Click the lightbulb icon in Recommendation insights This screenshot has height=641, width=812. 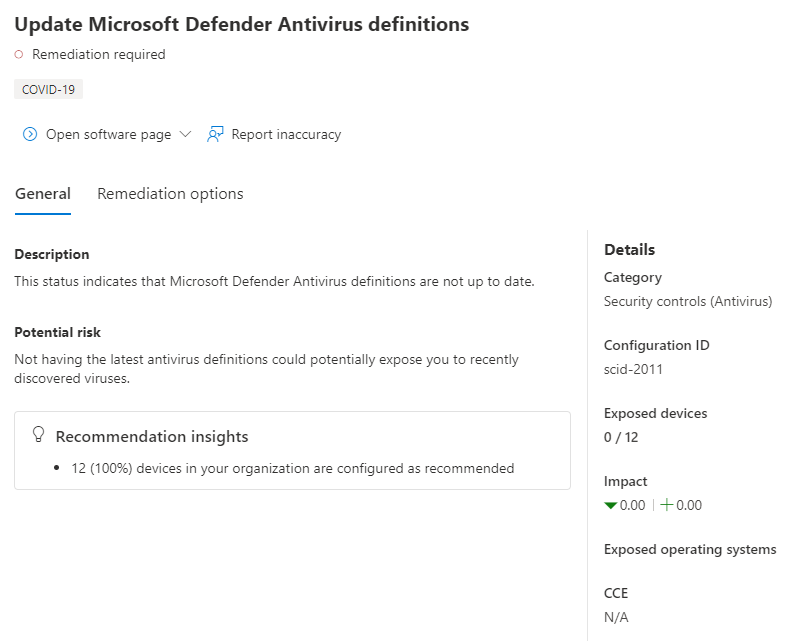point(39,434)
